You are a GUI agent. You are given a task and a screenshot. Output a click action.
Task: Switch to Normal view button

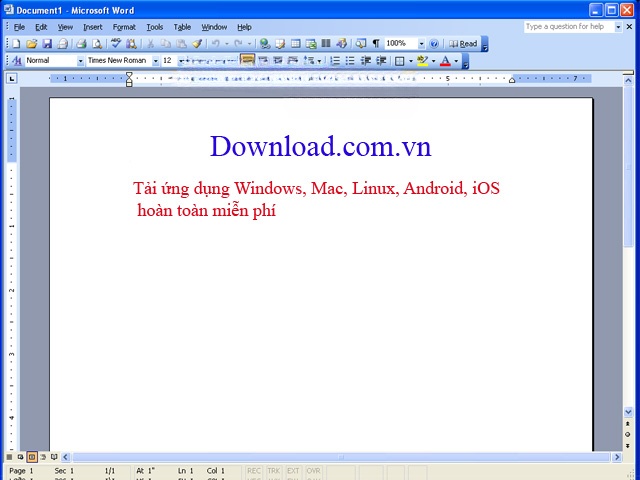coord(9,457)
